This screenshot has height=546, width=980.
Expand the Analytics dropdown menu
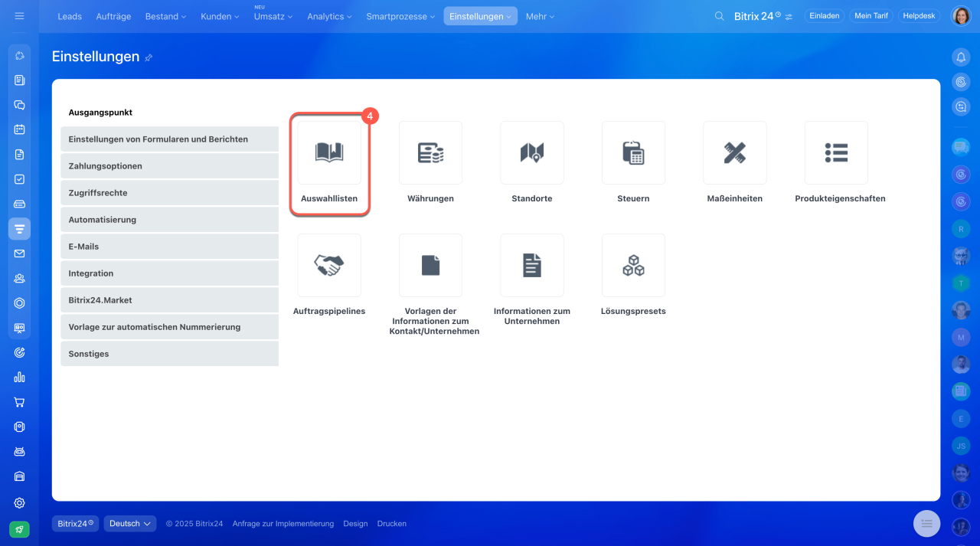coord(329,16)
